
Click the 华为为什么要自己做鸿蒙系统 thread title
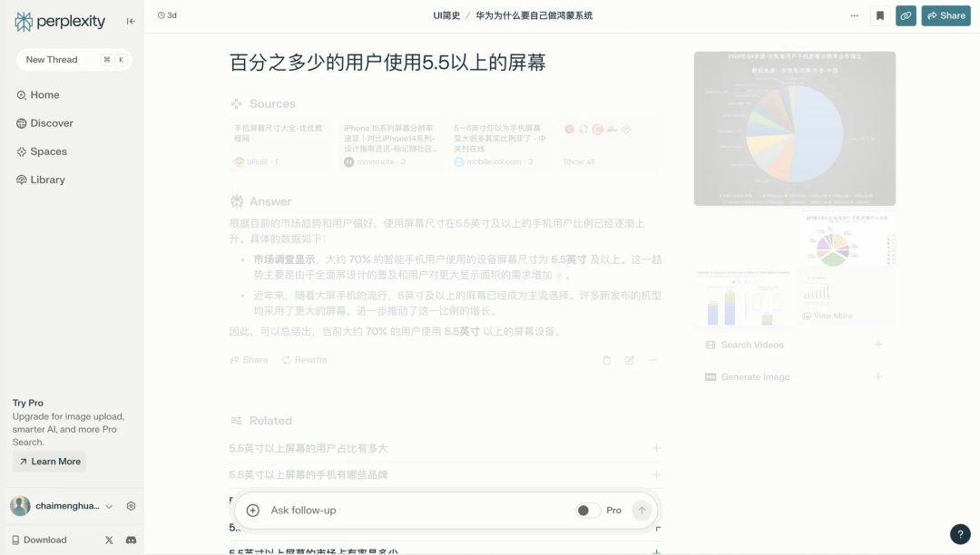pyautogui.click(x=534, y=15)
